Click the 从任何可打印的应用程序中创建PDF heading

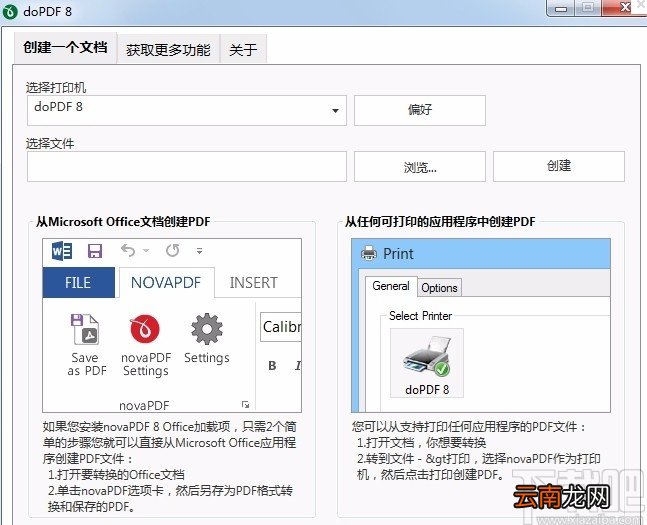[x=440, y=222]
